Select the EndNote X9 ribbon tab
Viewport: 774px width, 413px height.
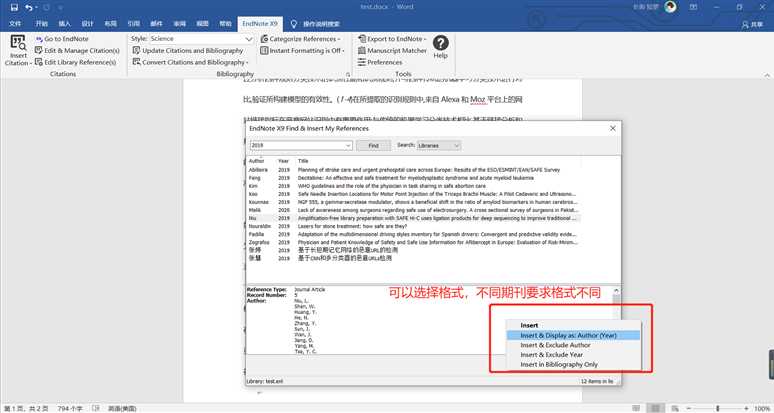[260, 24]
